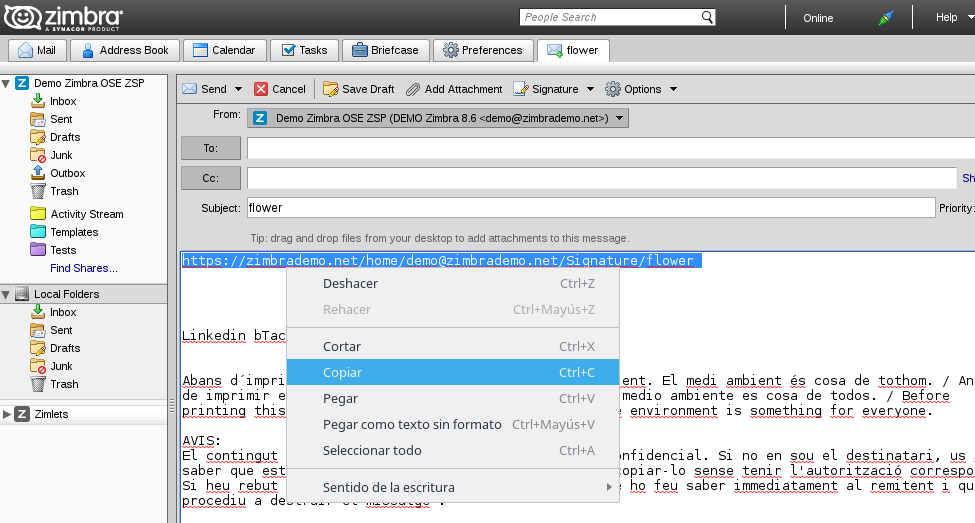Screen dimensions: 975x523
Task: Open the Outbox folder
Action: tap(58, 173)
